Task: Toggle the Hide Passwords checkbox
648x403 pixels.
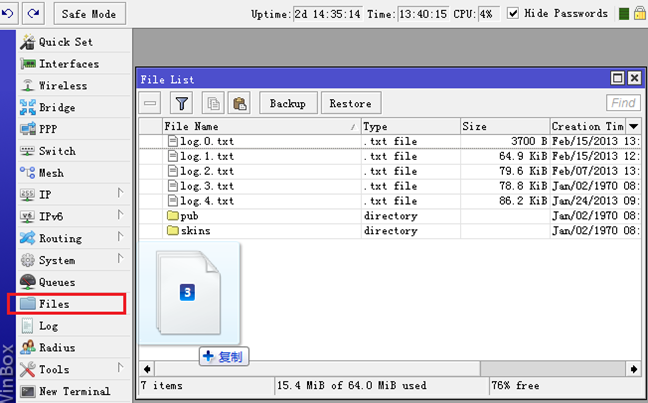Action: point(514,14)
